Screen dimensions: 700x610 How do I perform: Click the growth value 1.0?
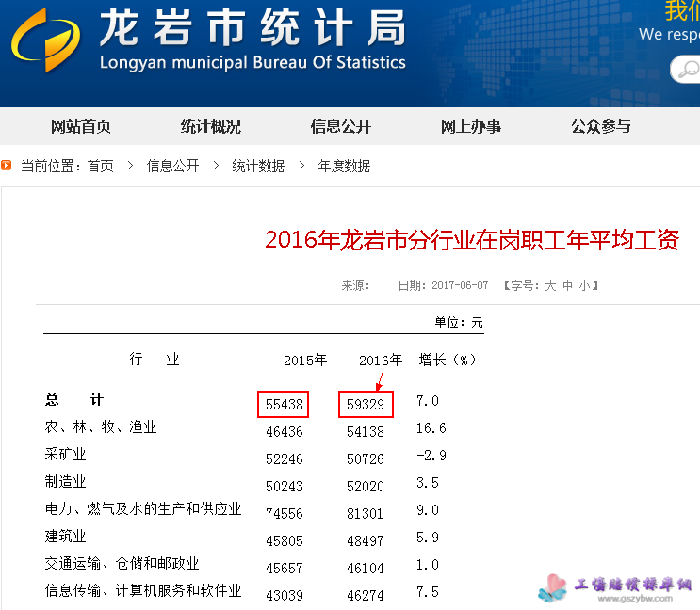(428, 565)
